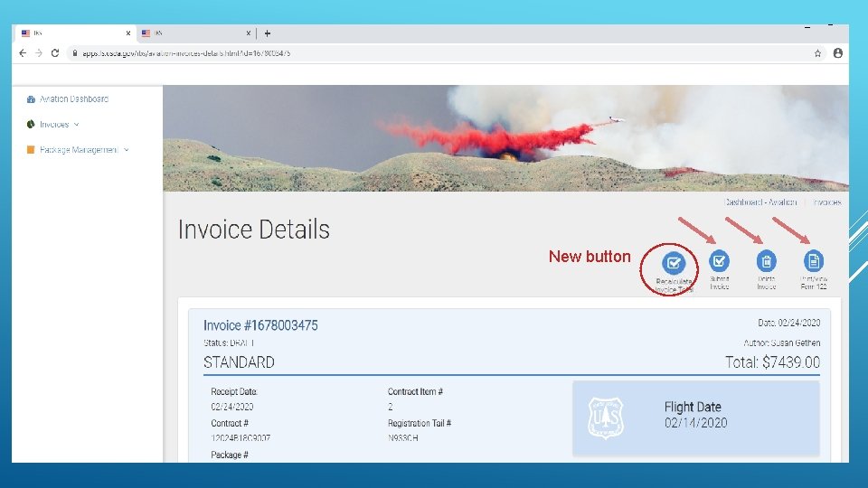Click the Forest Service shield logo
This screenshot has height=488, width=868.
pyautogui.click(x=606, y=418)
